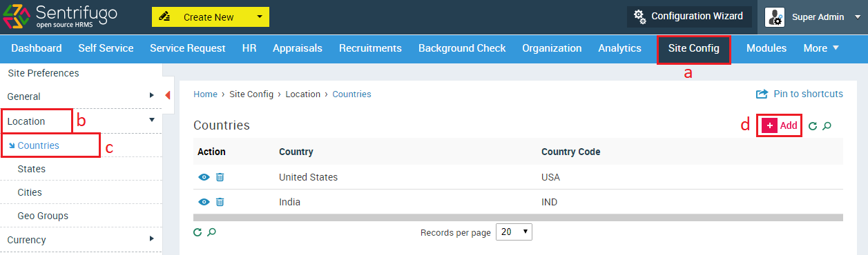Collapse the Location sidebar section
Image resolution: width=868 pixels, height=255 pixels.
81,121
